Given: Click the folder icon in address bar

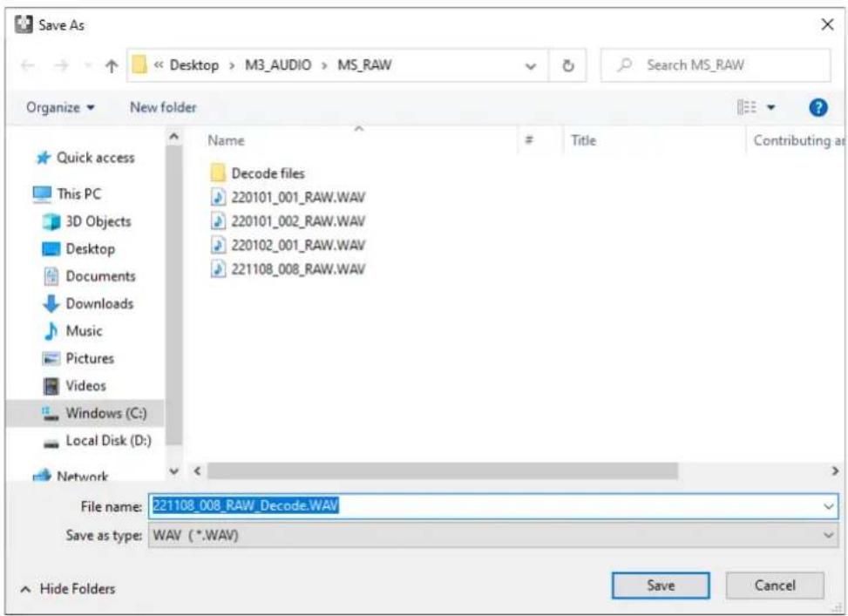Looking at the screenshot, I should coord(139,65).
